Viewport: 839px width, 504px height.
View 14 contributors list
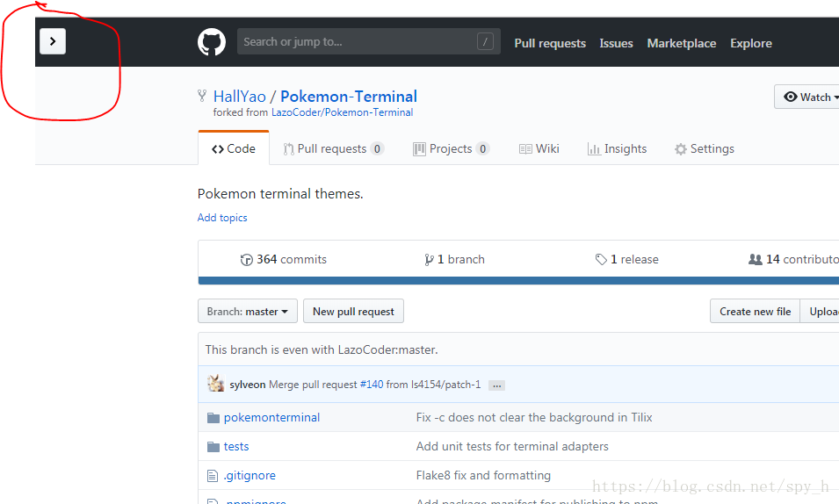[x=793, y=260]
